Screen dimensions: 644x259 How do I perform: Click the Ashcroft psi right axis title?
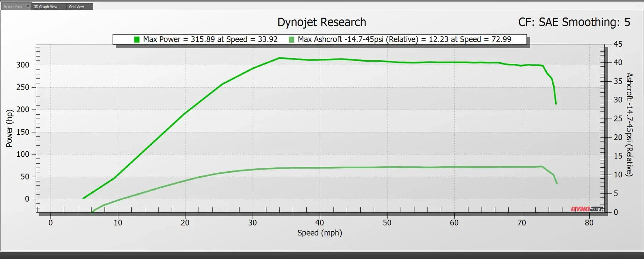(629, 124)
